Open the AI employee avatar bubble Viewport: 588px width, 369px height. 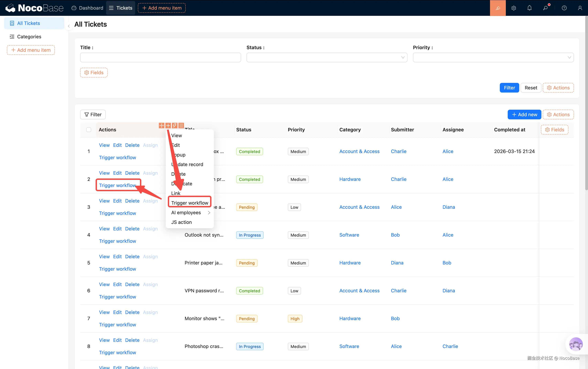click(576, 344)
